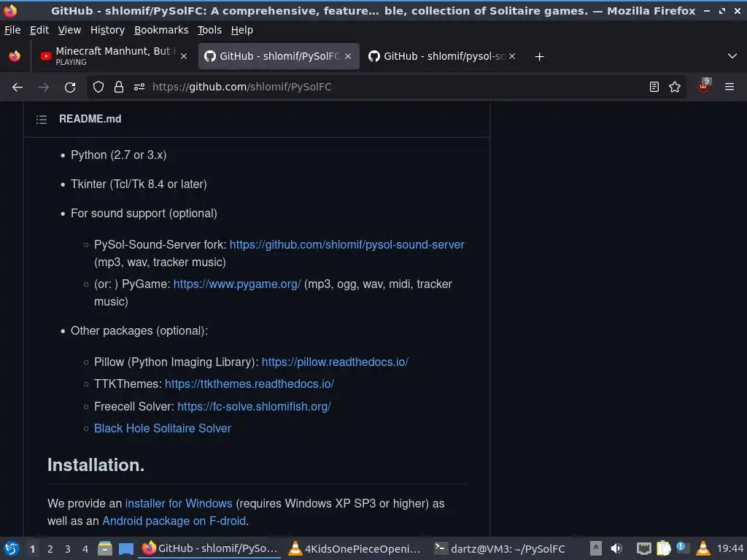This screenshot has width=747, height=560.
Task: Open a new tab with plus button
Action: [539, 57]
